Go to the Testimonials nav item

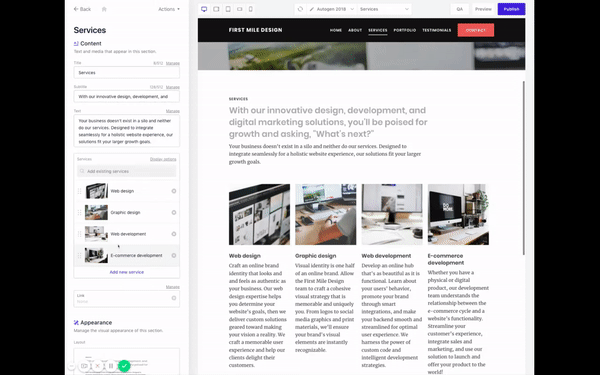tap(437, 30)
